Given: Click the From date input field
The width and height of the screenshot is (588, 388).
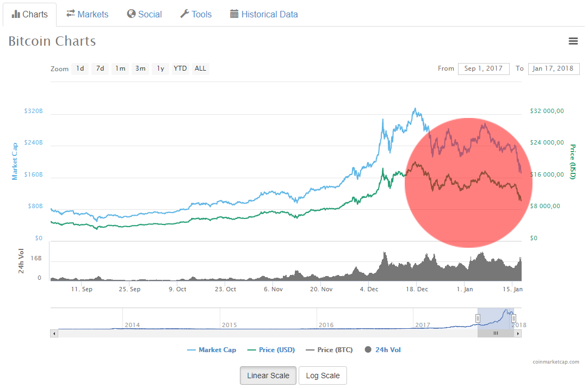Looking at the screenshot, I should pyautogui.click(x=484, y=68).
